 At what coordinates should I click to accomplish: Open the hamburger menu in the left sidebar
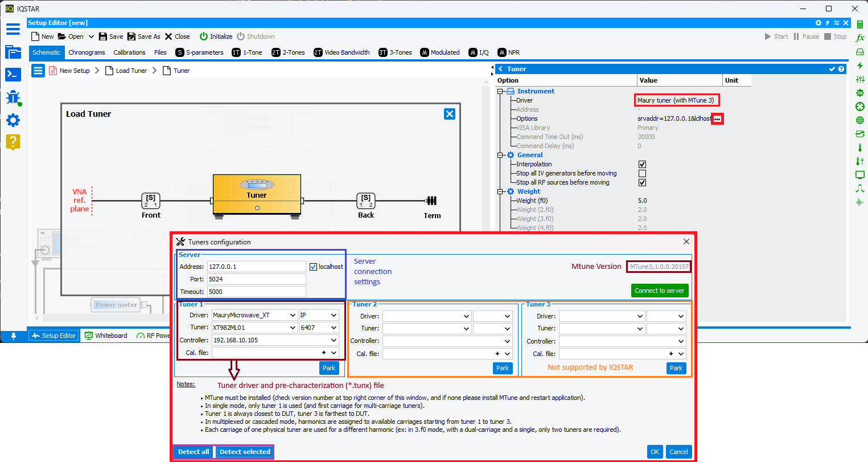tap(13, 29)
